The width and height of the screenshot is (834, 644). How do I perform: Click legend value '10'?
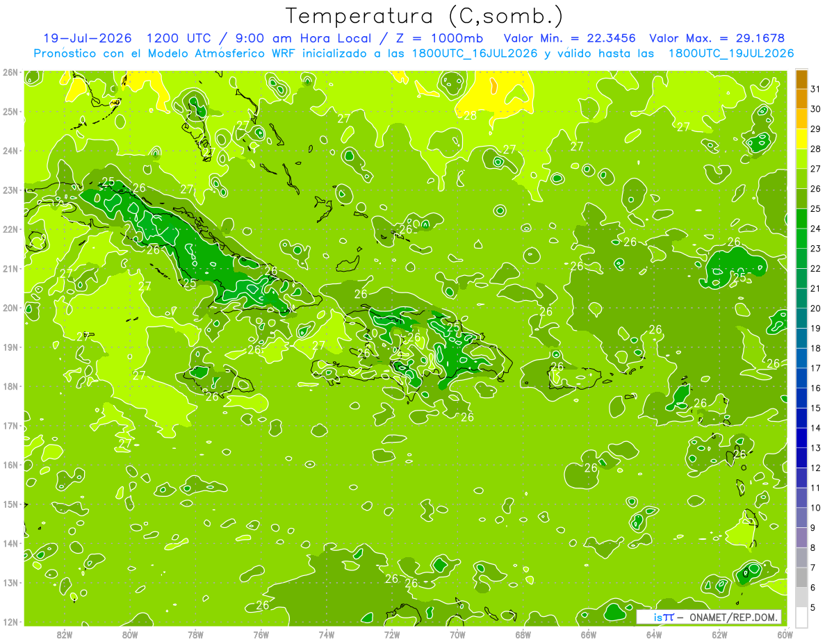click(815, 508)
